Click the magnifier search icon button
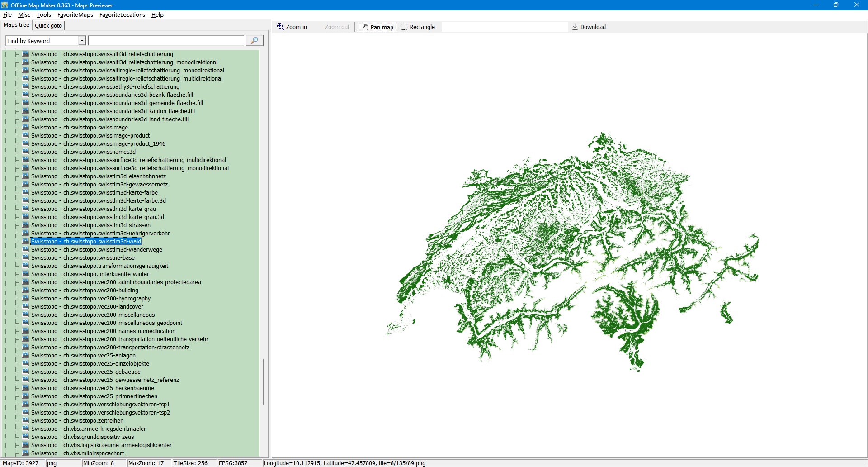Image resolution: width=868 pixels, height=467 pixels. point(254,41)
